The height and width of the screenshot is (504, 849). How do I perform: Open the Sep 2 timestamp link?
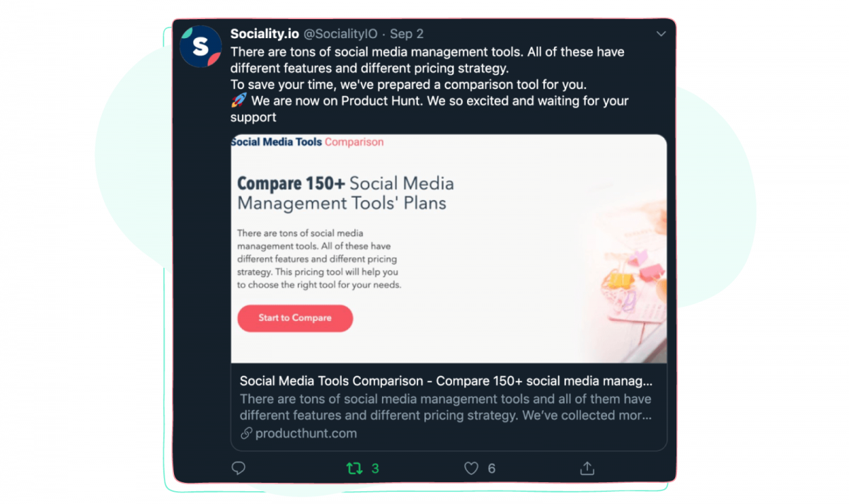[x=407, y=33]
